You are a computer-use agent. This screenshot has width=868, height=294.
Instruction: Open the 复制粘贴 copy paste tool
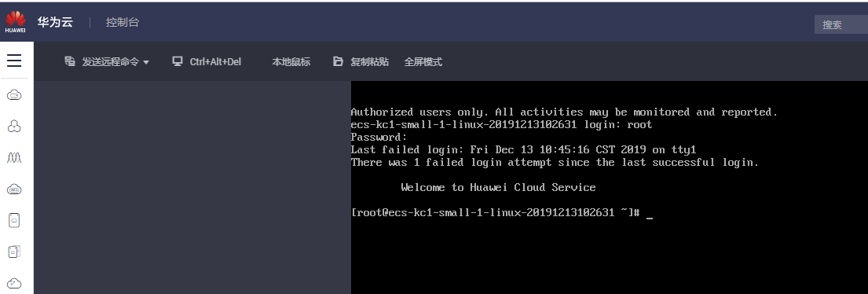[369, 62]
